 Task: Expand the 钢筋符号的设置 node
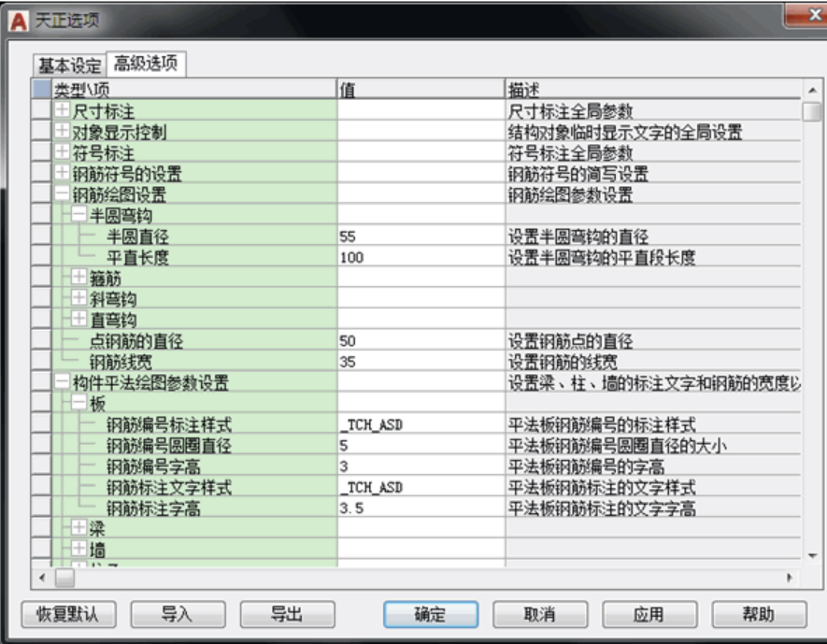click(x=62, y=173)
